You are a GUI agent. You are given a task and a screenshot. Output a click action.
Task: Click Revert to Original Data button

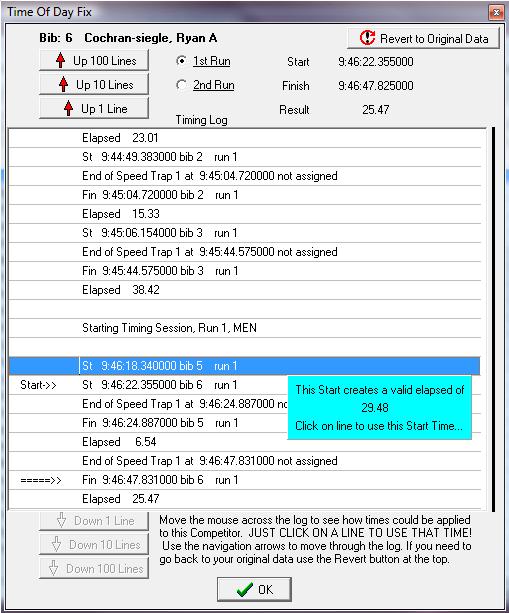pyautogui.click(x=423, y=38)
